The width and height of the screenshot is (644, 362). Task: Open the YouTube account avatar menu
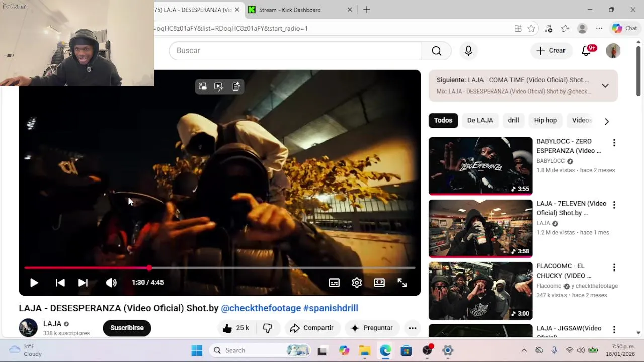613,51
